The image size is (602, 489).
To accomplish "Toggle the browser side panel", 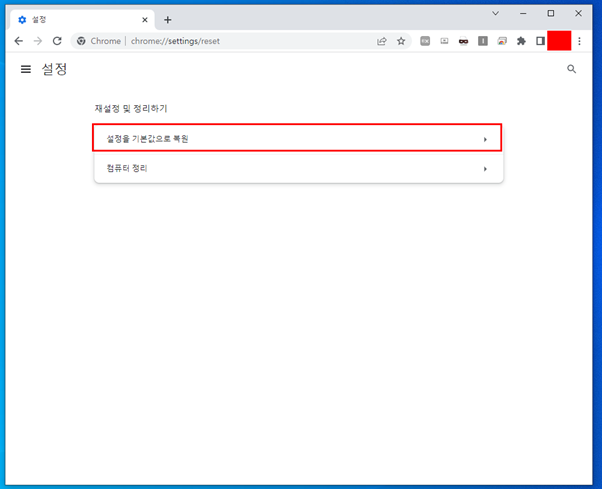I will point(540,41).
